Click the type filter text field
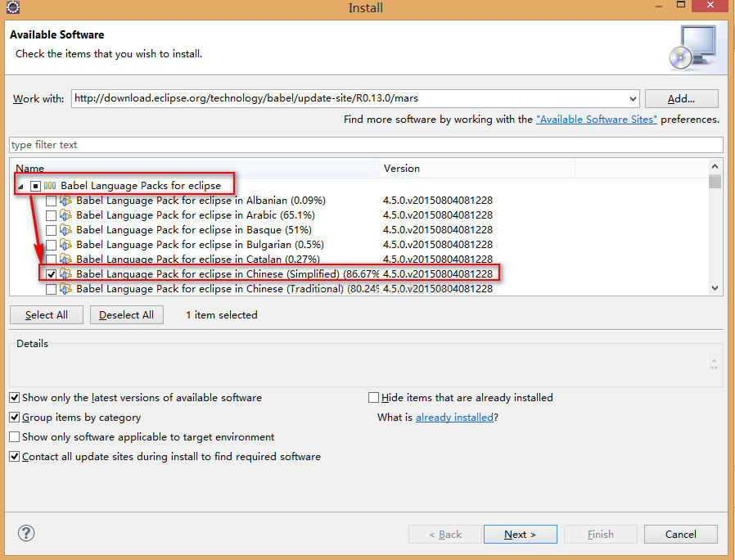Screen dimensions: 735x560 pos(366,145)
